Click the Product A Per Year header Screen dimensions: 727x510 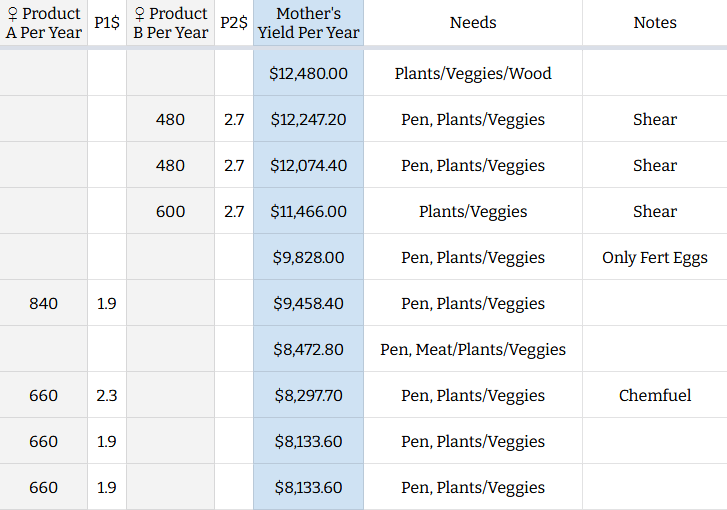pos(44,23)
